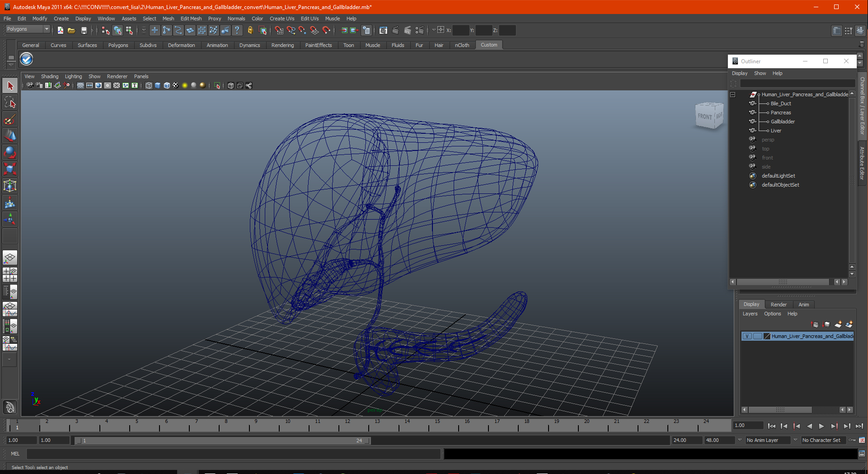Activate the Lasso selection tool
Screen dimensions: 868x474
pyautogui.click(x=10, y=103)
